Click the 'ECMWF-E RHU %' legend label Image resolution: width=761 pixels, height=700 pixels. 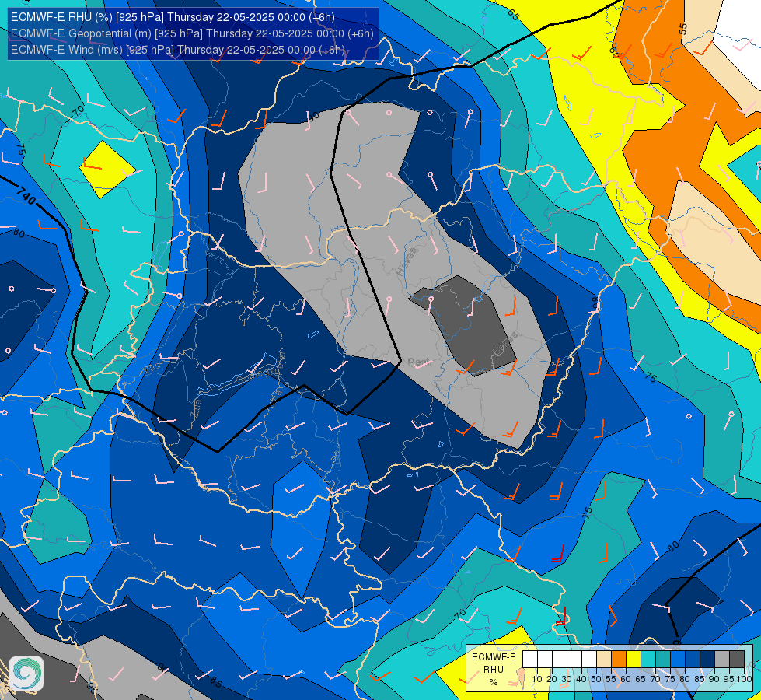pyautogui.click(x=494, y=669)
